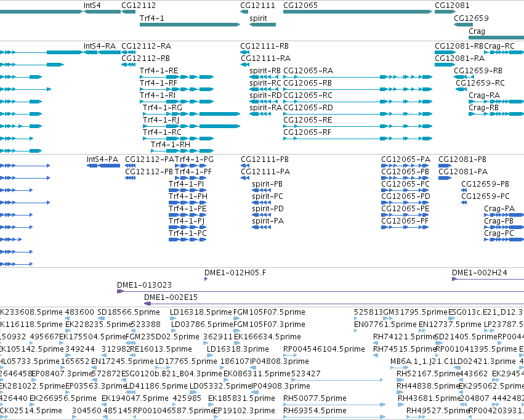Select the CG12659 gene label

pos(471,18)
